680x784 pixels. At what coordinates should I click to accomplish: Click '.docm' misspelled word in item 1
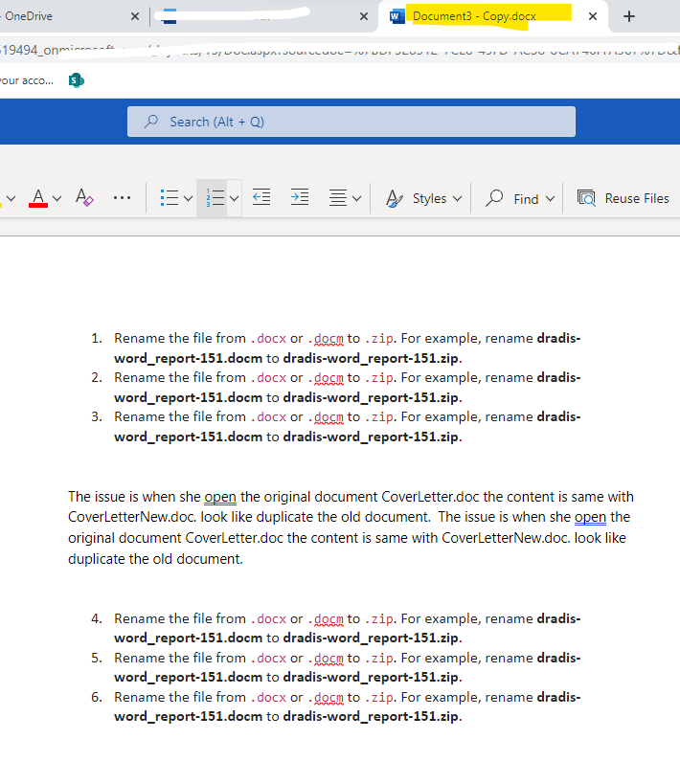(x=326, y=339)
